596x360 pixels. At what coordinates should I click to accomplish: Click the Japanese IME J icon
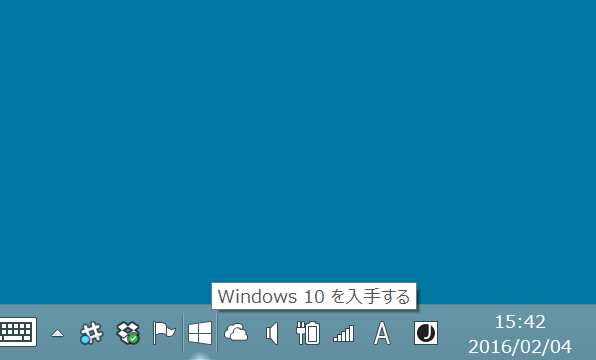426,333
